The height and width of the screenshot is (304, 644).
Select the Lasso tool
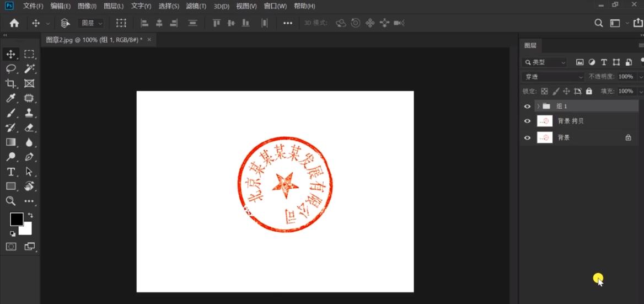[10, 68]
